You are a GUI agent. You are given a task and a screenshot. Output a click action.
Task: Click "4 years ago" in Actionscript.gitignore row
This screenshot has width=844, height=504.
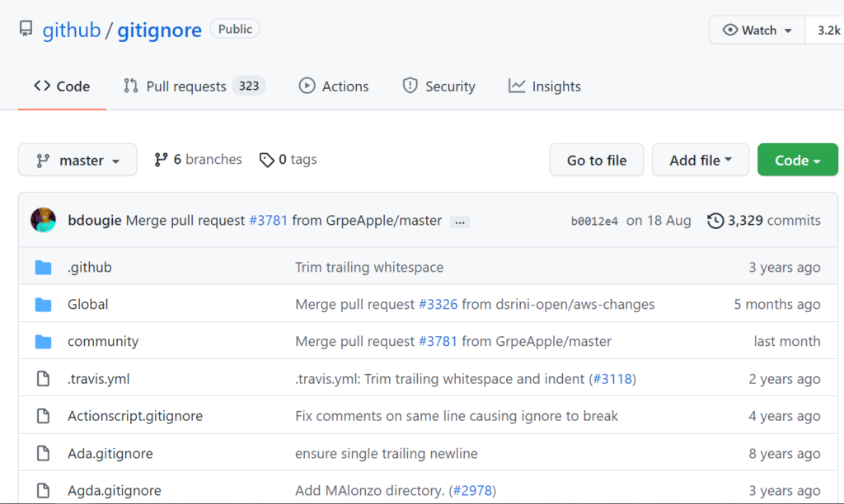pos(785,417)
